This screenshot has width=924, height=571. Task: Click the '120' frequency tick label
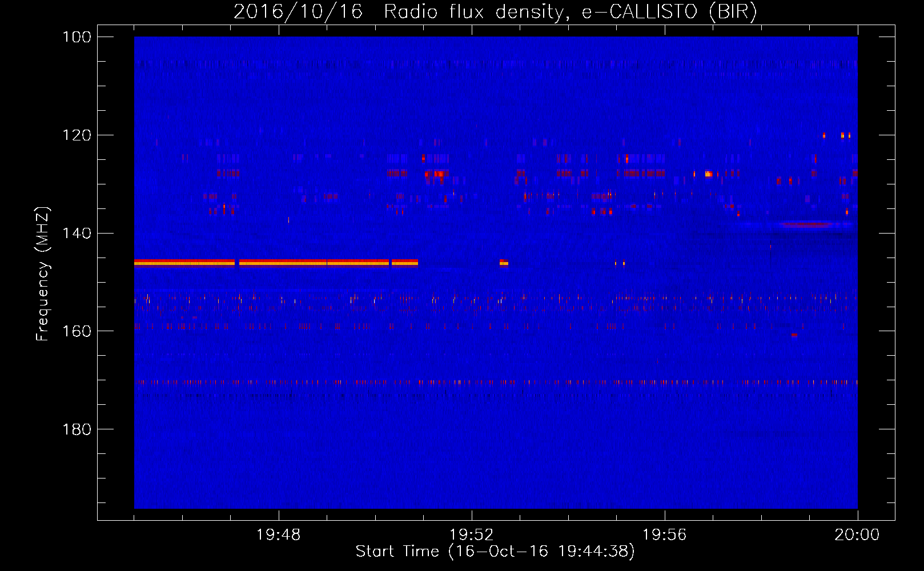click(x=77, y=135)
